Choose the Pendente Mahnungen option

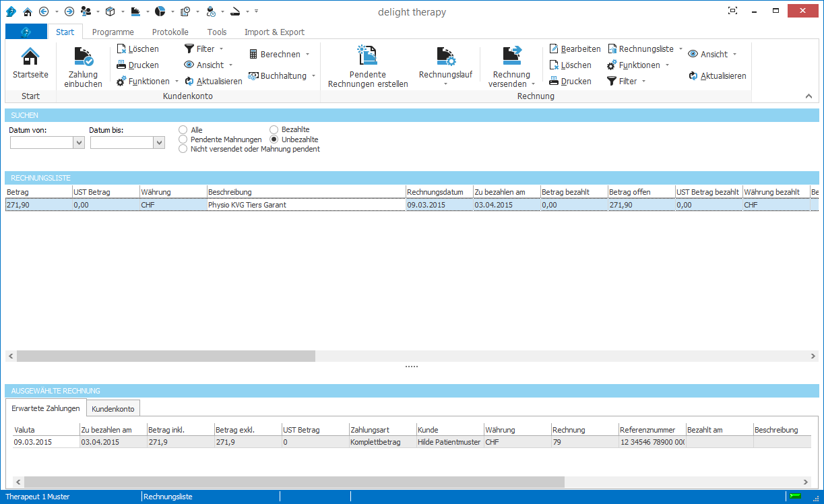click(x=183, y=139)
